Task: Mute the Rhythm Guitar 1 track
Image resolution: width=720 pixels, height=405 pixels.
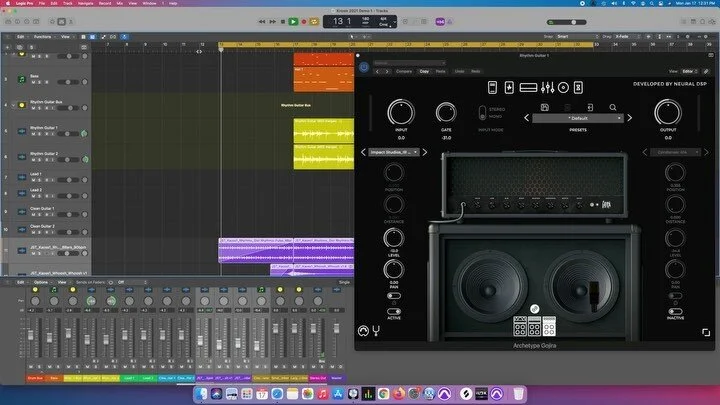Action: pos(33,134)
